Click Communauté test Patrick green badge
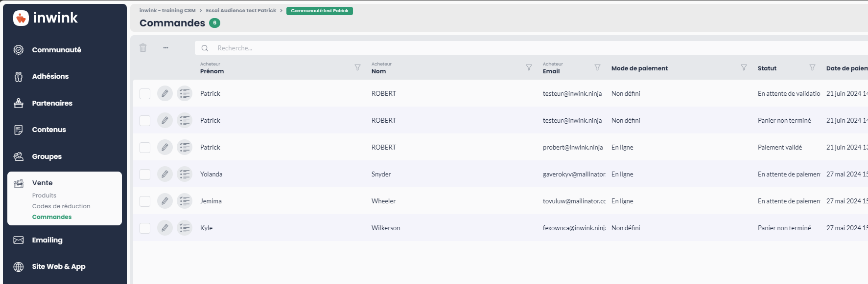Image resolution: width=868 pixels, height=284 pixels. 320,11
